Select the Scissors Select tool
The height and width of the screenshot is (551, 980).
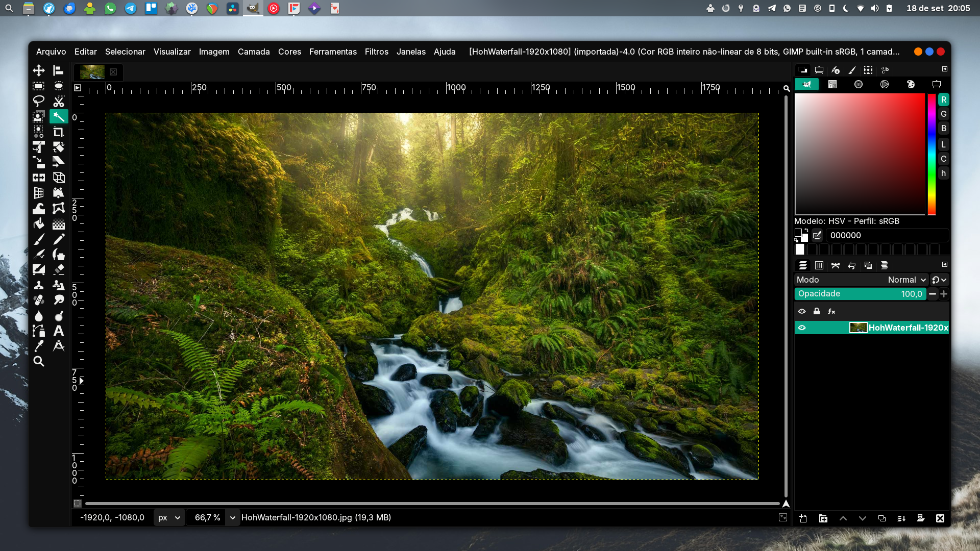click(59, 102)
